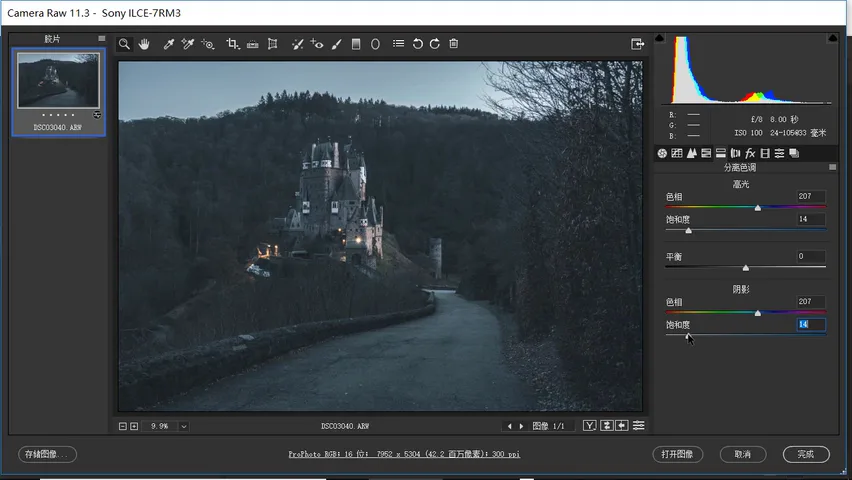The width and height of the screenshot is (852, 480).
Task: Adjust the Highlights (高光) saturation (饱和度) slider
Action: tap(688, 231)
